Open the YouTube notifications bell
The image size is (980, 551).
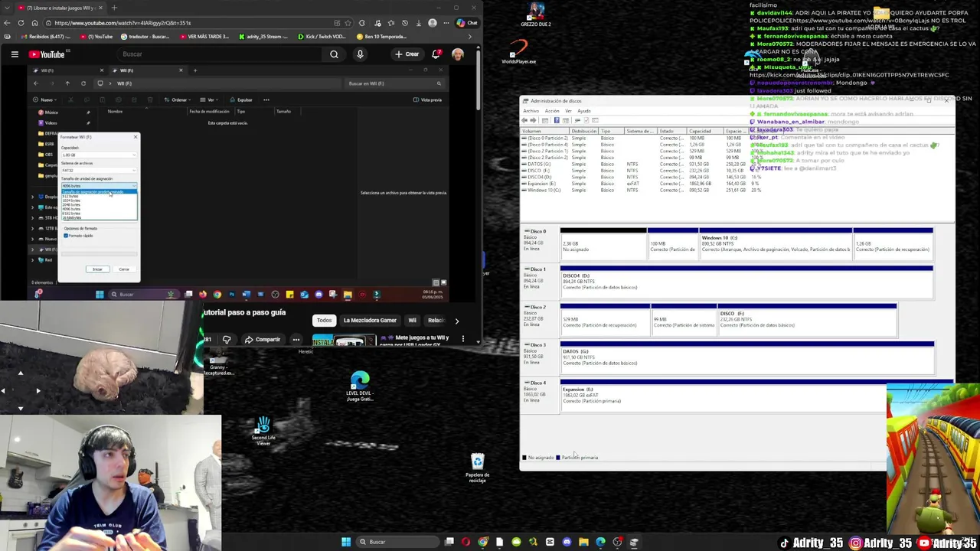pos(436,54)
